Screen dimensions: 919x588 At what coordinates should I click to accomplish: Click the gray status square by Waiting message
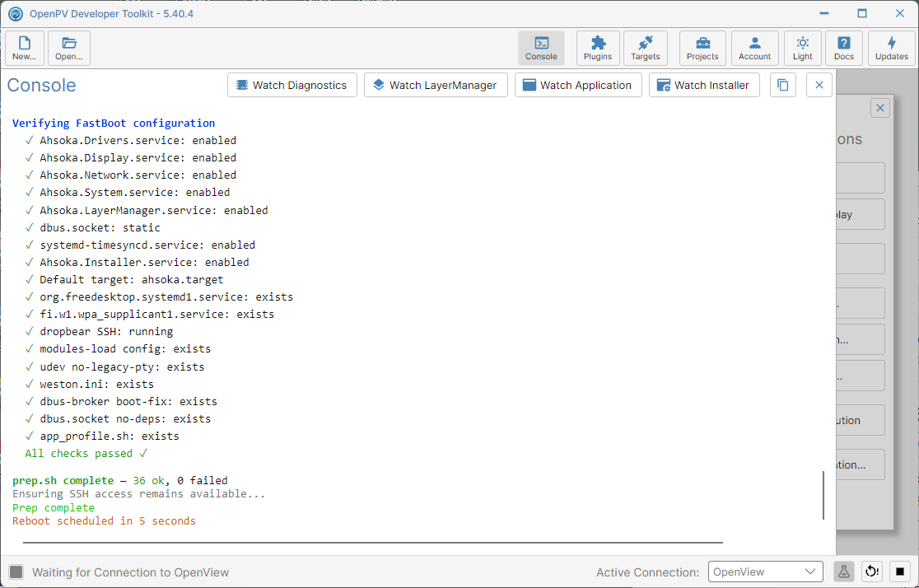point(16,572)
